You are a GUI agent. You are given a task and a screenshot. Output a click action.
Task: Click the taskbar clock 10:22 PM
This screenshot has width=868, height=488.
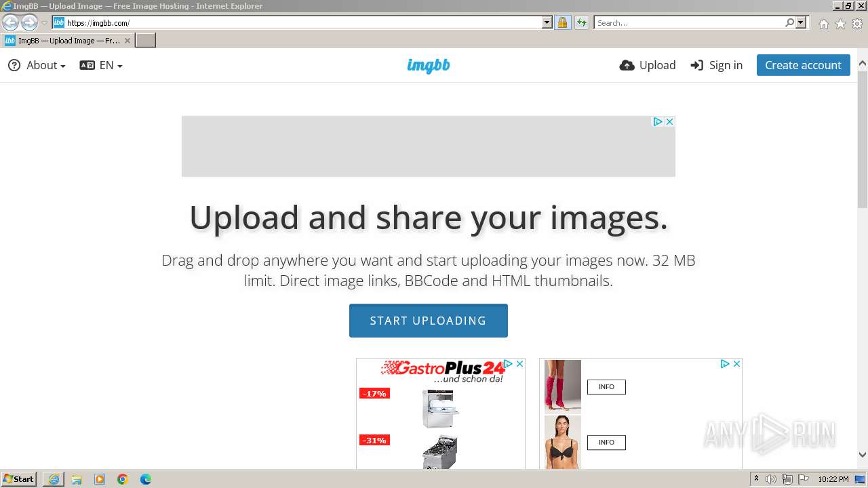(x=833, y=479)
